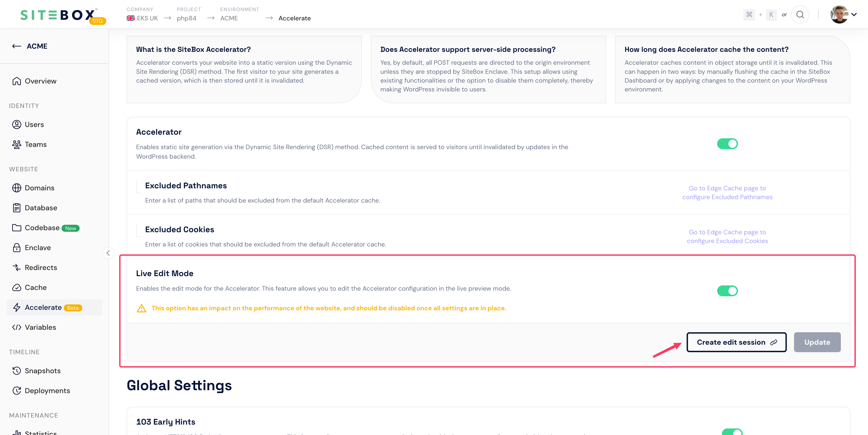Open the ACME environment selector

[x=229, y=18]
